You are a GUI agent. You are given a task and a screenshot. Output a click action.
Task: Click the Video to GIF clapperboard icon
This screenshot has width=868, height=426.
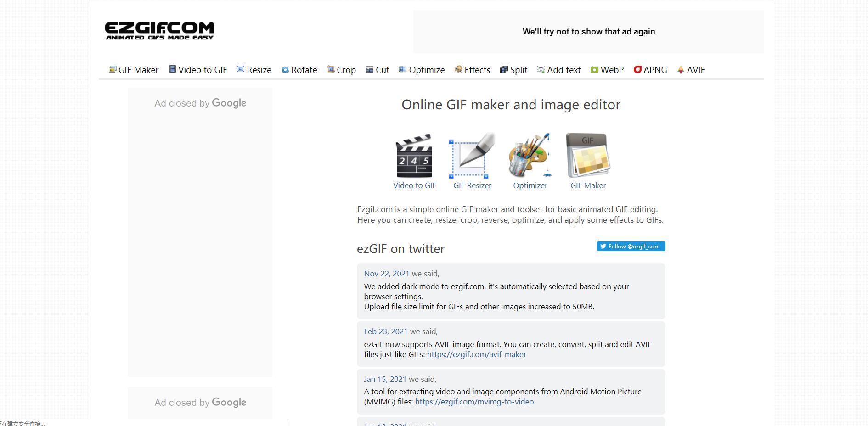tap(414, 156)
